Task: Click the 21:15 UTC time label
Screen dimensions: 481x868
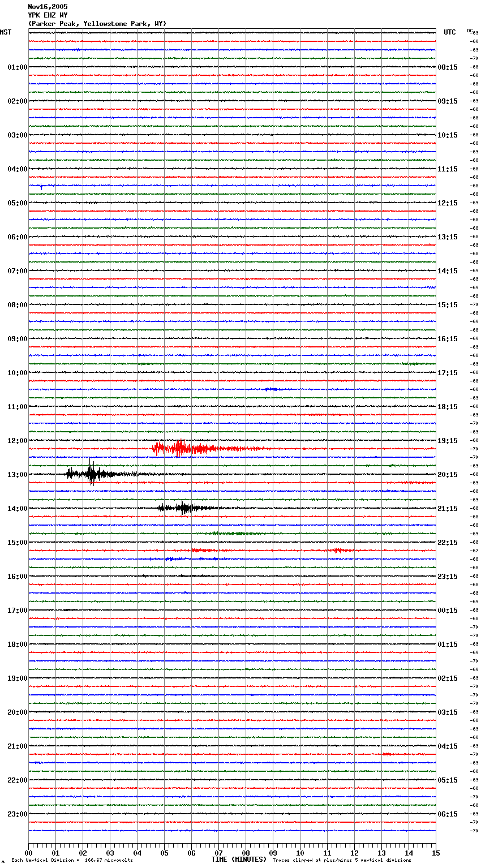Action: [448, 509]
